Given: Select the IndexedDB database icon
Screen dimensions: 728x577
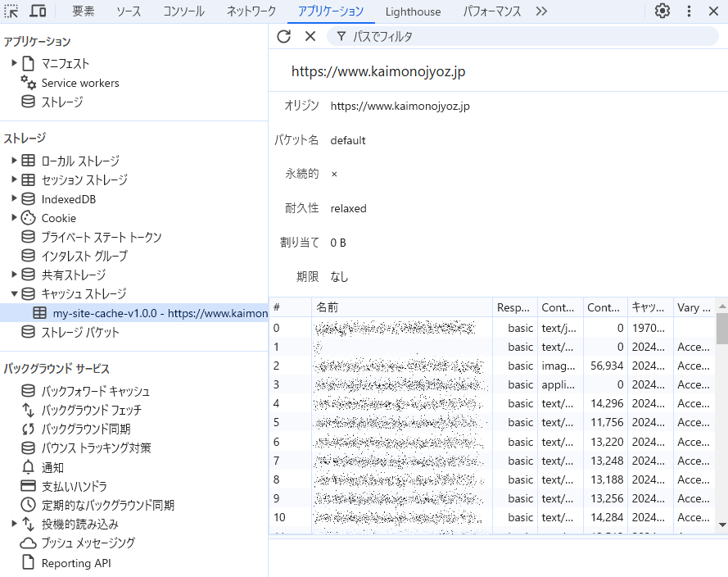Looking at the screenshot, I should click(29, 199).
